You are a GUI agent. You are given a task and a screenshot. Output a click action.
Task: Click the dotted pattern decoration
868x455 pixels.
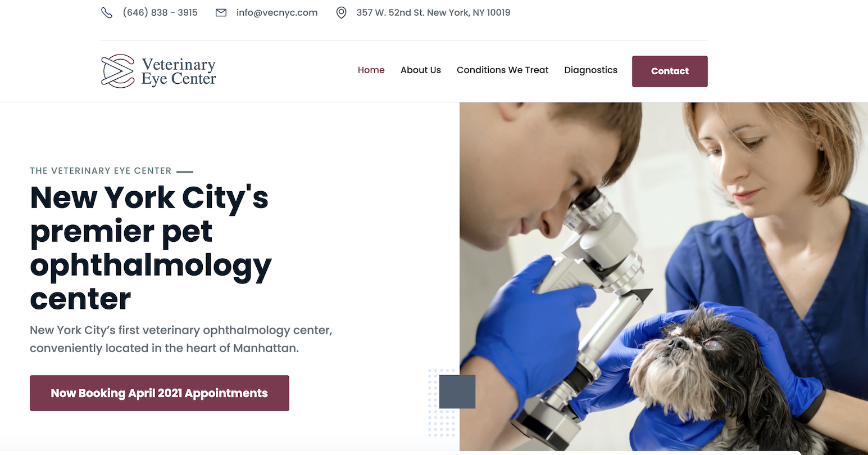(442, 403)
